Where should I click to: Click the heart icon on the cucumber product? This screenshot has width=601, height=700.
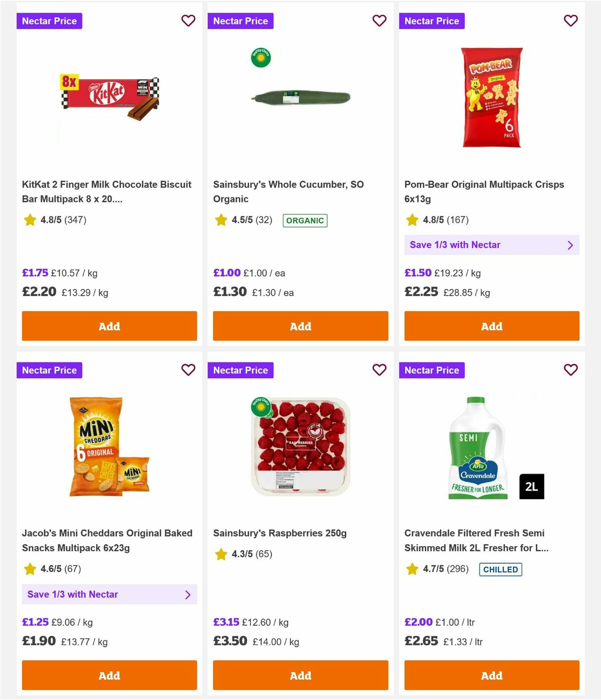tap(380, 21)
